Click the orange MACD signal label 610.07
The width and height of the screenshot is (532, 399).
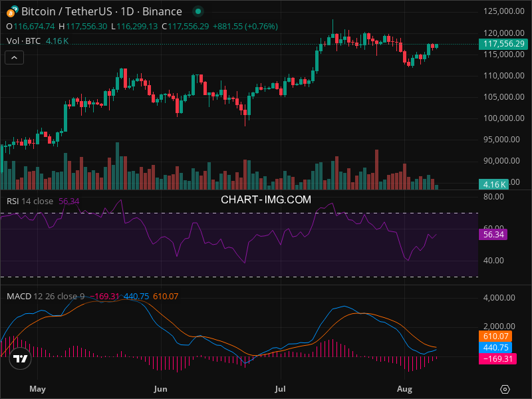coord(495,336)
